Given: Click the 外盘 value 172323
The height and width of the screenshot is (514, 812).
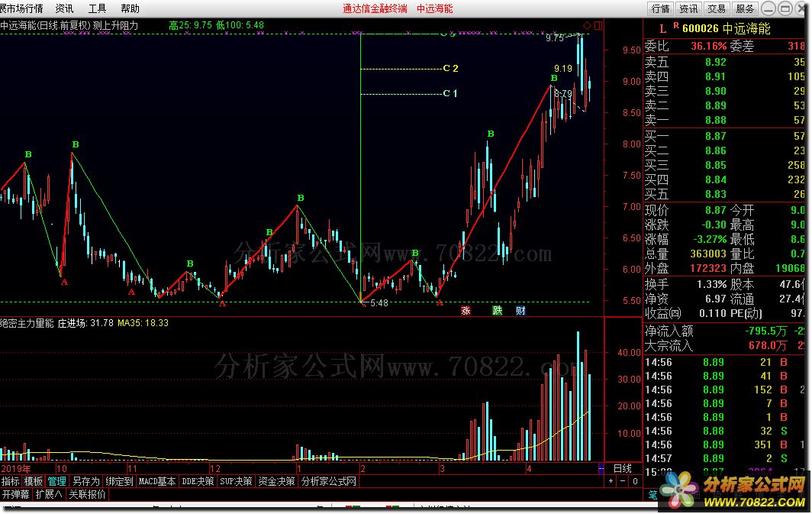Looking at the screenshot, I should pos(708,268).
